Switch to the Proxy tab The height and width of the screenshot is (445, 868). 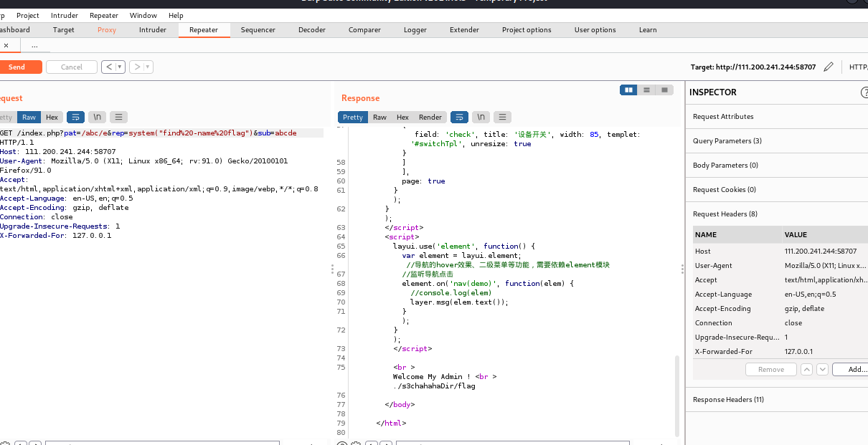click(107, 30)
